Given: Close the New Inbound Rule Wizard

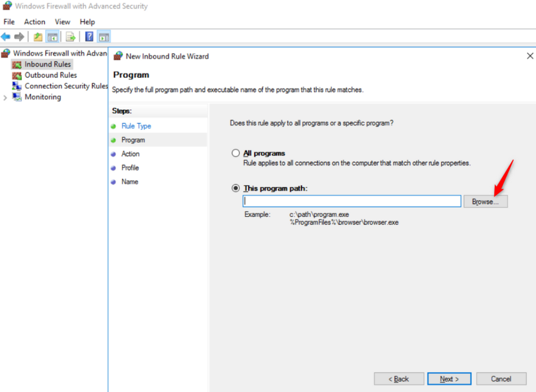Looking at the screenshot, I should [529, 56].
